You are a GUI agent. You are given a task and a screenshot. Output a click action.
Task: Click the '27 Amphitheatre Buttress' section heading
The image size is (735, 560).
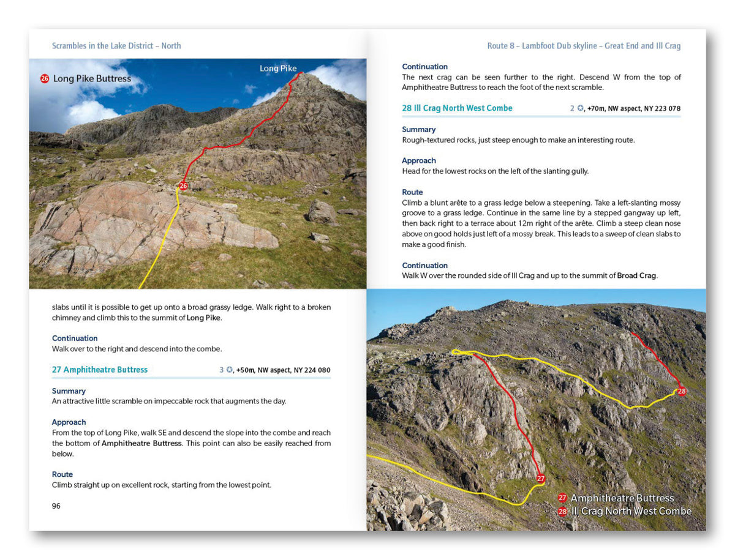[100, 370]
